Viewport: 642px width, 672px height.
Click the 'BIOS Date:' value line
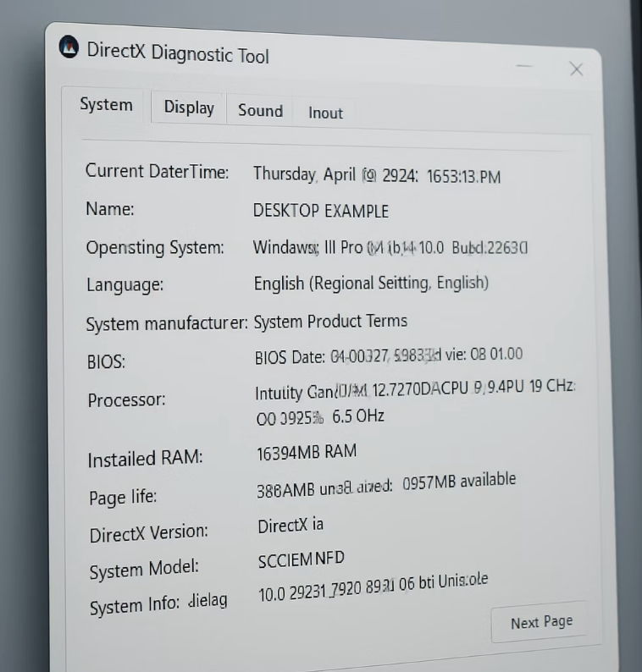[x=389, y=355]
